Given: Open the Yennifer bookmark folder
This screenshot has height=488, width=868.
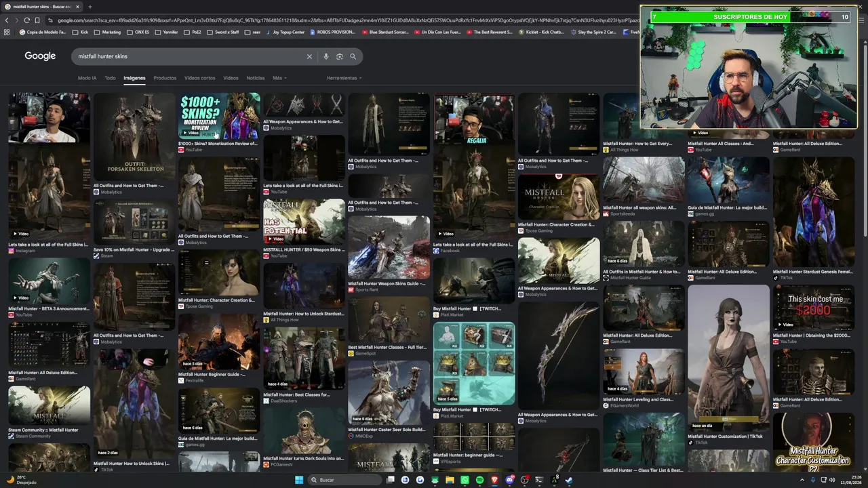Looking at the screenshot, I should pyautogui.click(x=167, y=32).
